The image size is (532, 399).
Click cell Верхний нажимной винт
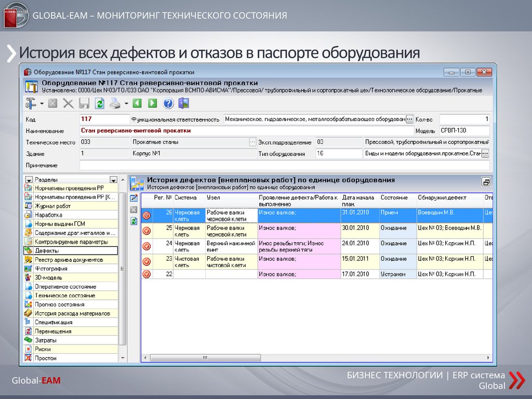tap(231, 246)
